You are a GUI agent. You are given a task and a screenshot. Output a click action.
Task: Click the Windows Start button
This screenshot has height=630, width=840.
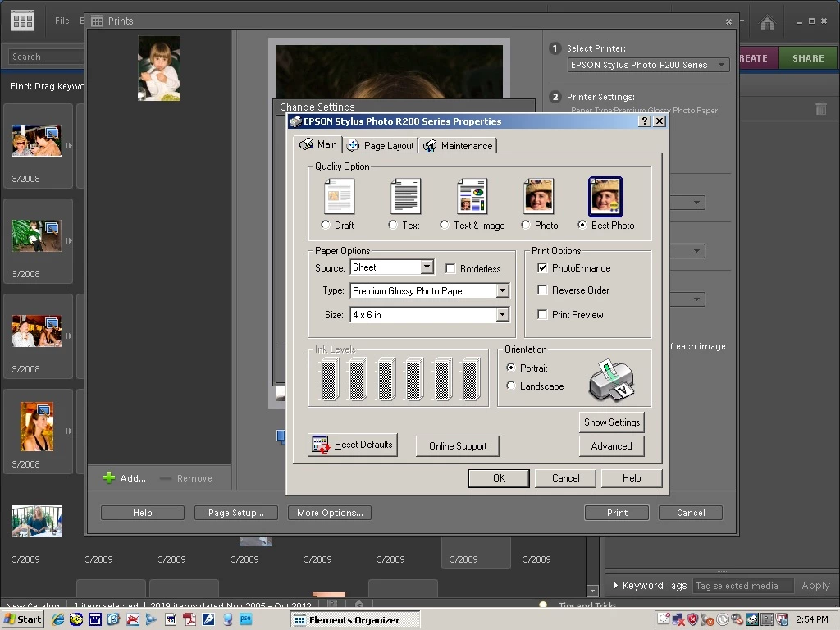[x=22, y=619]
